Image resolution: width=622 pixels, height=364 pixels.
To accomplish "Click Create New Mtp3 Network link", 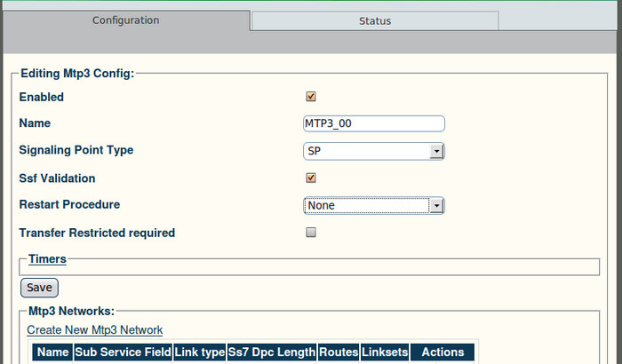I will 95,330.
